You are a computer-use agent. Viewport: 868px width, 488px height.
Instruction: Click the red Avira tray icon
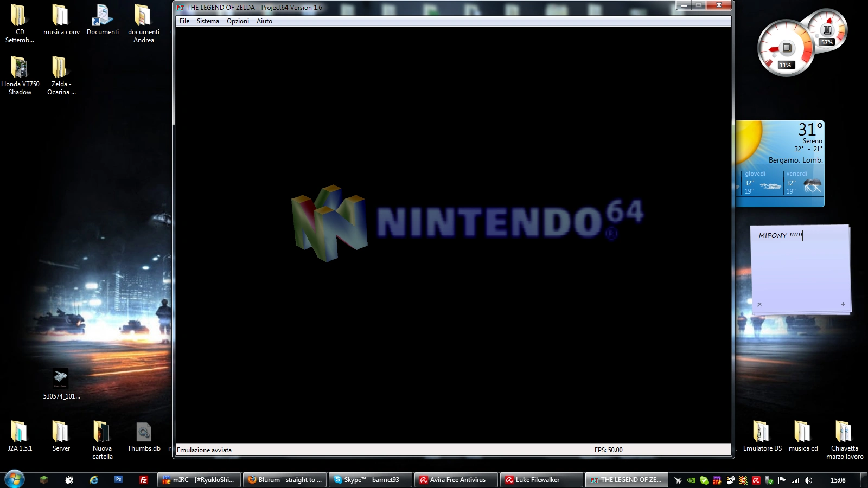(x=756, y=480)
